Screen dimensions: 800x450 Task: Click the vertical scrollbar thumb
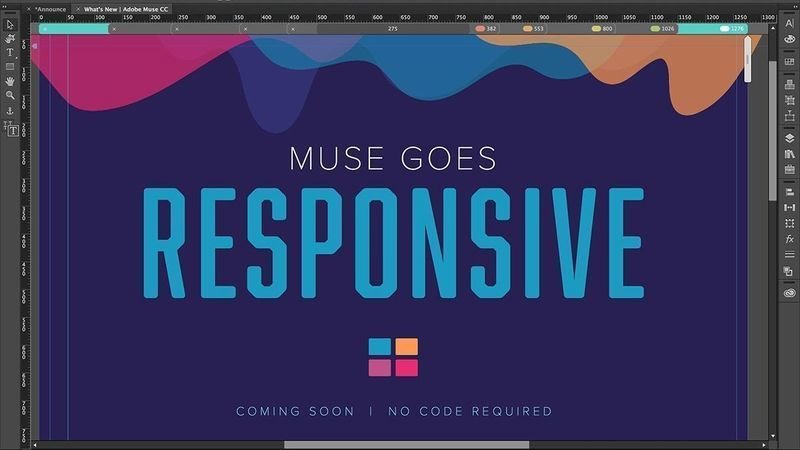(x=772, y=130)
